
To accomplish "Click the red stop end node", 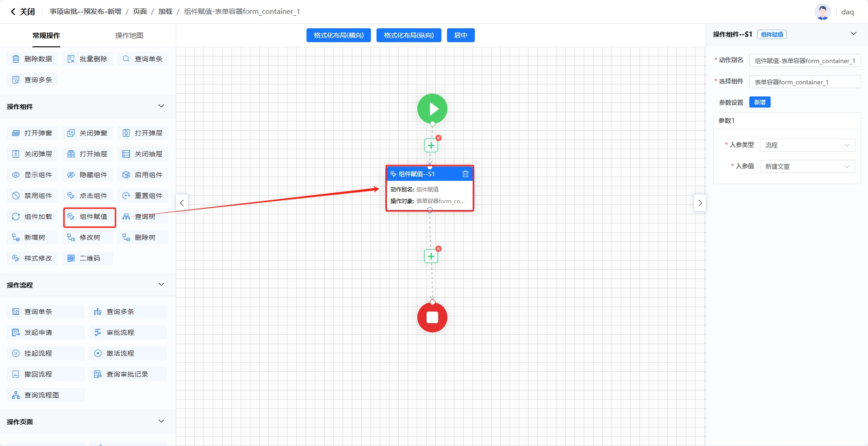I will coord(432,317).
